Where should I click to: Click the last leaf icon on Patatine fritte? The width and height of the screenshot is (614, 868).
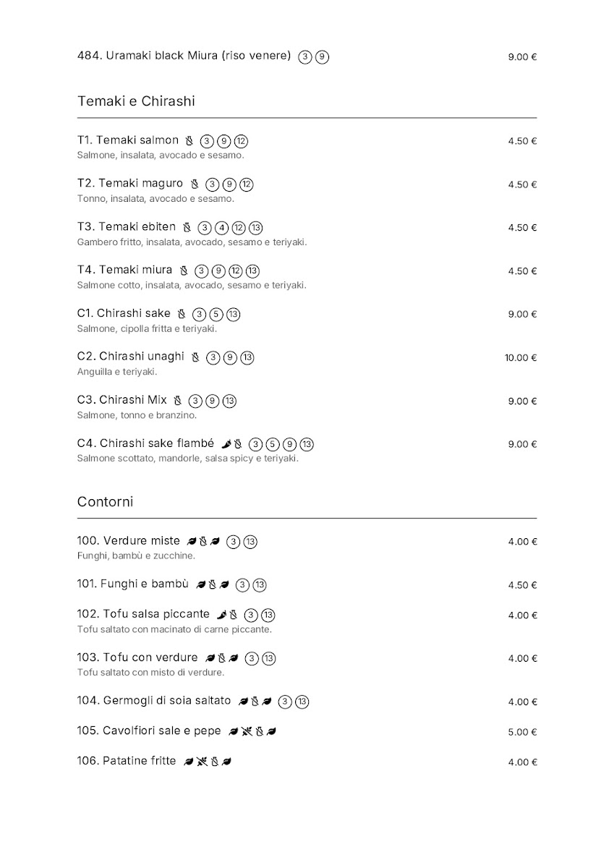(x=226, y=762)
